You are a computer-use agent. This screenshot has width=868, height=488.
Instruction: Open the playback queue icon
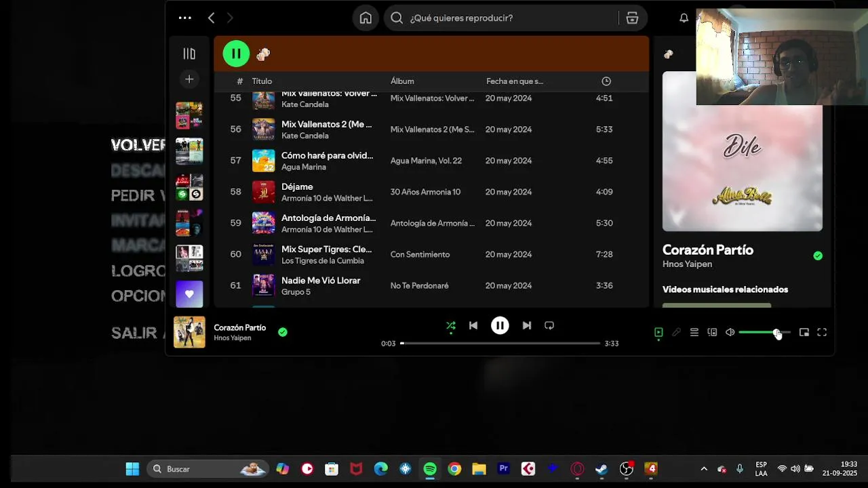(694, 333)
